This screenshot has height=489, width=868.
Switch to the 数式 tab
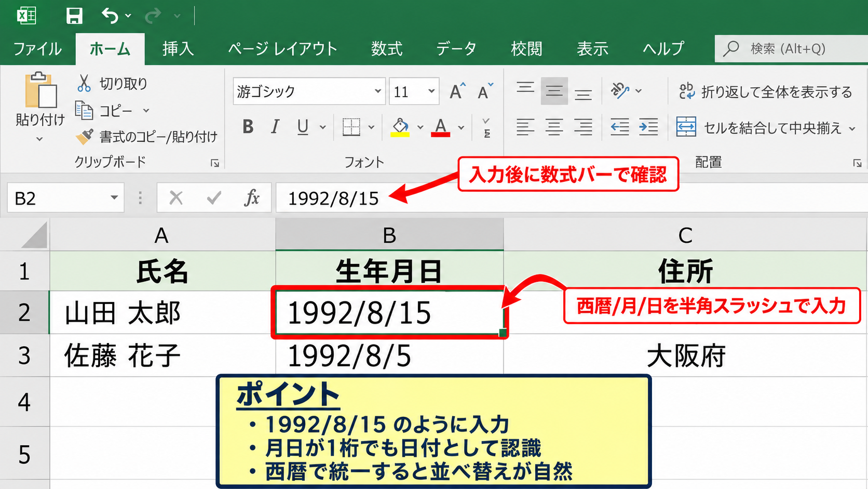pyautogui.click(x=387, y=49)
